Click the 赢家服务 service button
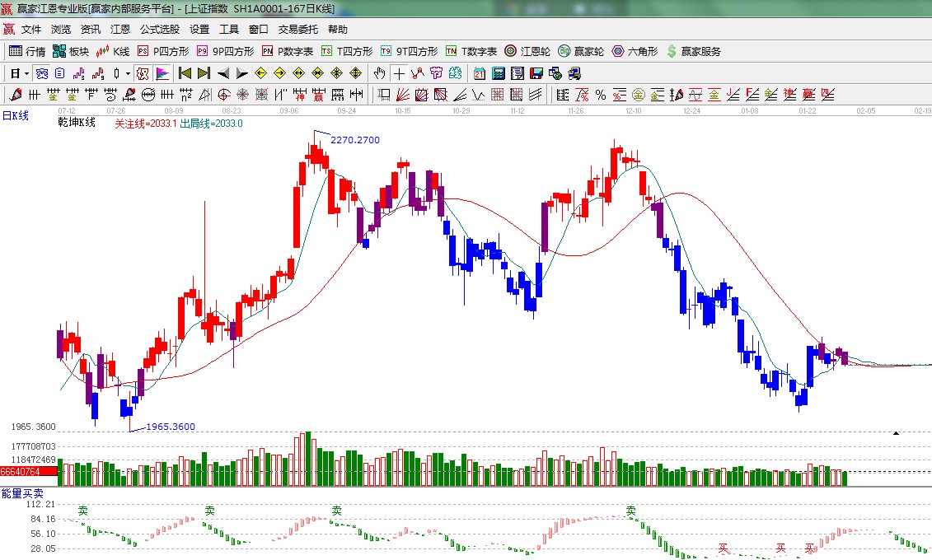The height and width of the screenshot is (560, 932). pos(693,51)
